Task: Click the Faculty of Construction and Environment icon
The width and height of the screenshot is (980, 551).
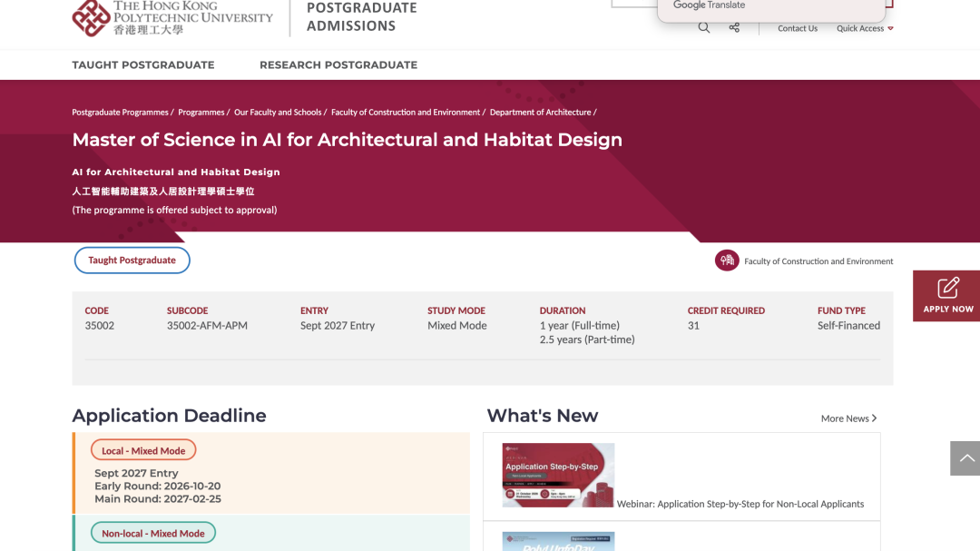Action: point(727,261)
